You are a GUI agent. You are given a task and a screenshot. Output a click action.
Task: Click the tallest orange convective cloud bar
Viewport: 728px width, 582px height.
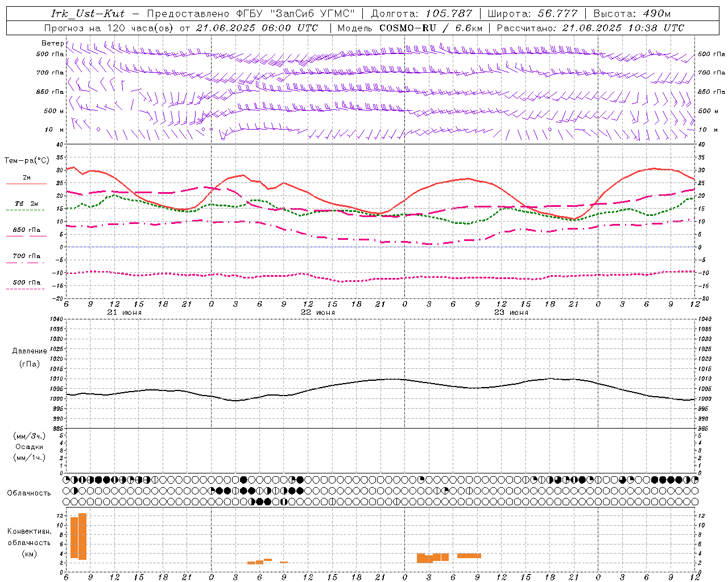click(82, 537)
